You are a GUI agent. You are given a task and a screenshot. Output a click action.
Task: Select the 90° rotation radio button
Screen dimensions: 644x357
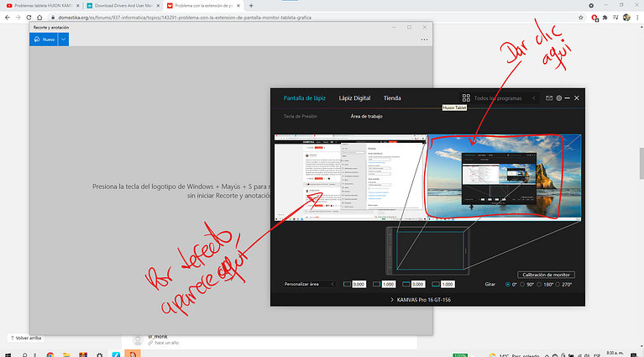pyautogui.click(x=522, y=284)
